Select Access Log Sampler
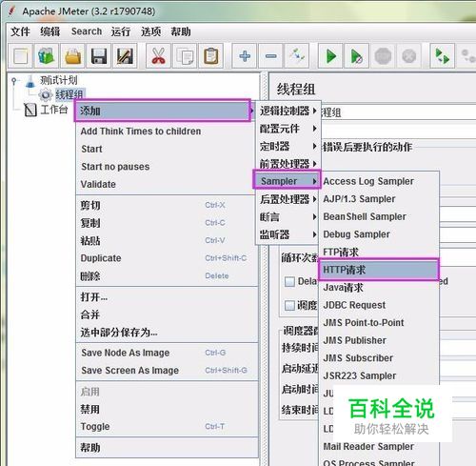Image resolution: width=476 pixels, height=466 pixels. coord(379,181)
